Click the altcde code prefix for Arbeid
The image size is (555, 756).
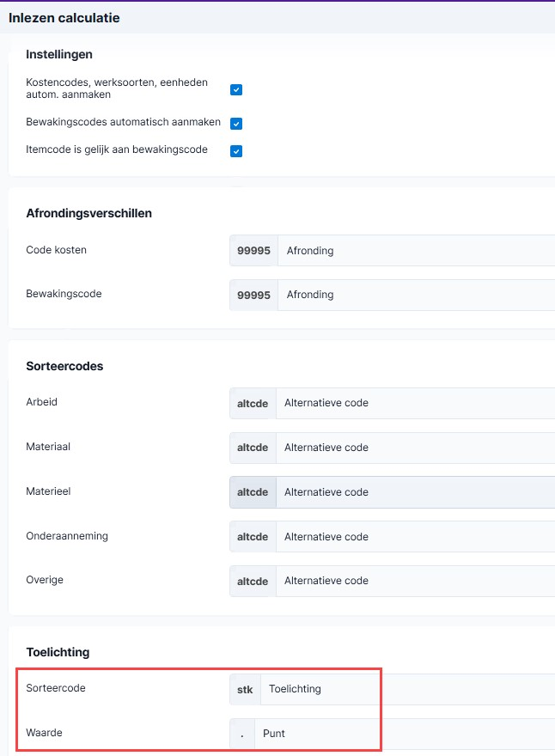[253, 404]
